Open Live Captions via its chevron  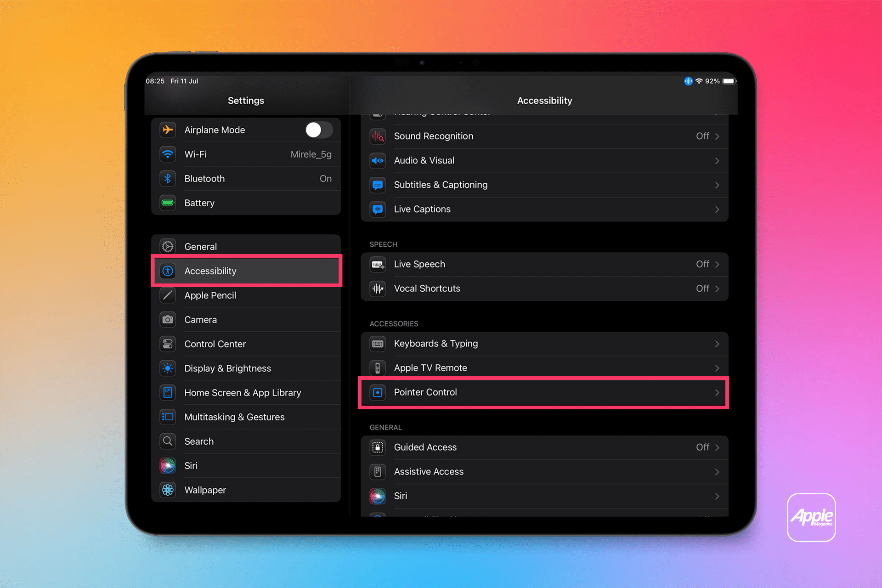[x=717, y=209]
